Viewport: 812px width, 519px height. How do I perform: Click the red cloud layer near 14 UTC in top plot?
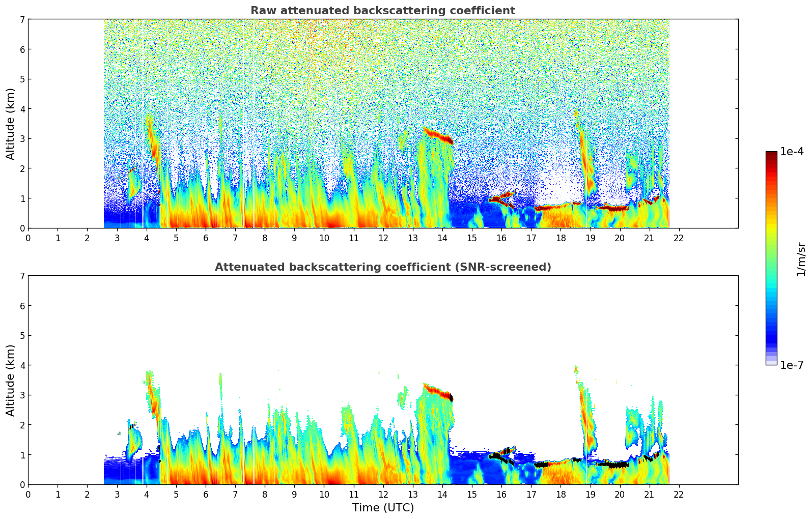pyautogui.click(x=438, y=136)
